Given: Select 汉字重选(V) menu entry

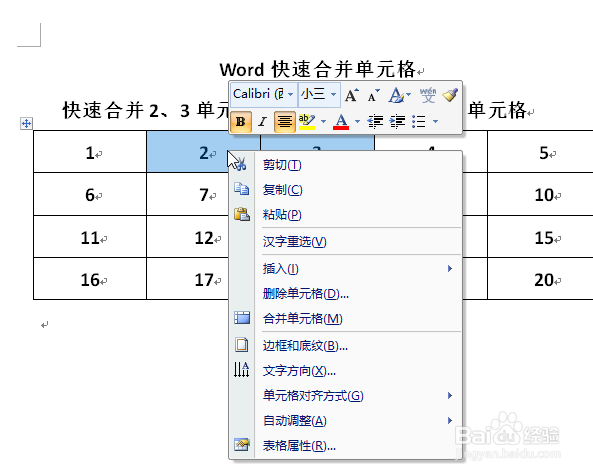Looking at the screenshot, I should 345,241.
